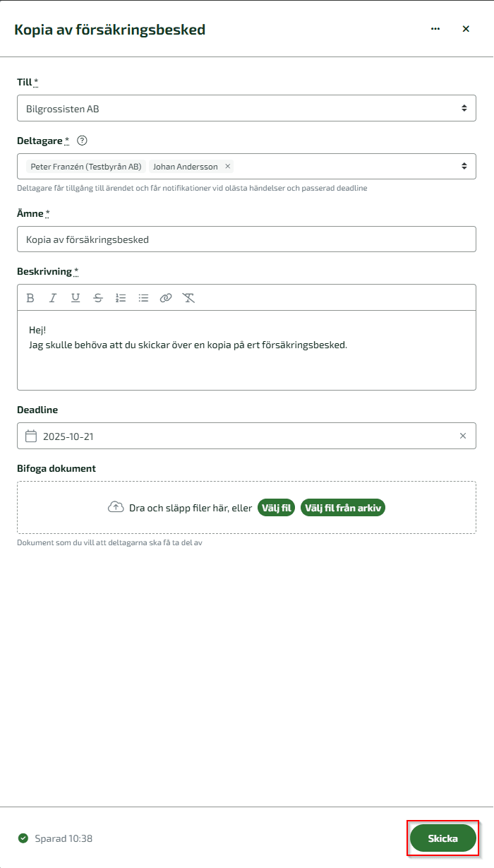The image size is (494, 868).
Task: Click the Välj fil button
Action: (x=276, y=508)
